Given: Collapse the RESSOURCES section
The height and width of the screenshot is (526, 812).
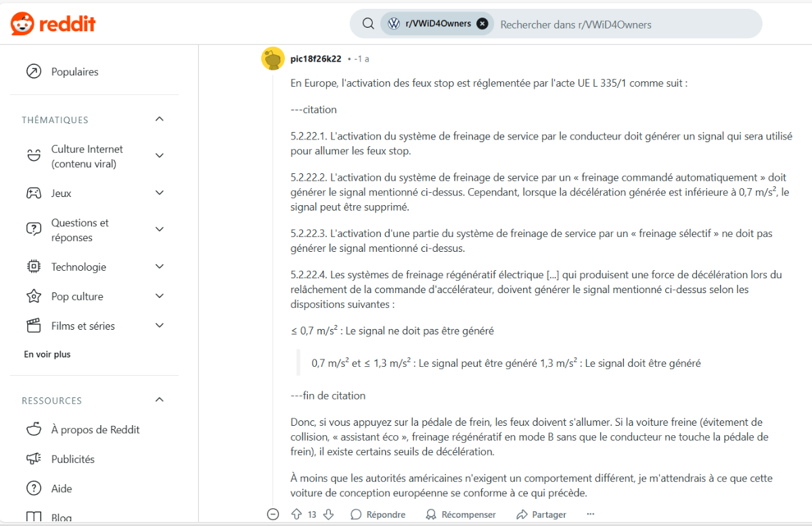Looking at the screenshot, I should tap(159, 400).
